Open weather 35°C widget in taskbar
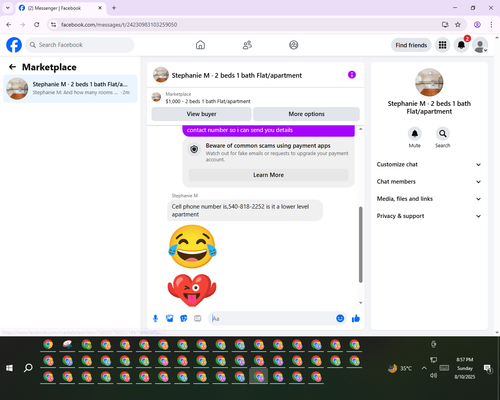Image resolution: width=500 pixels, height=400 pixels. coord(400,368)
